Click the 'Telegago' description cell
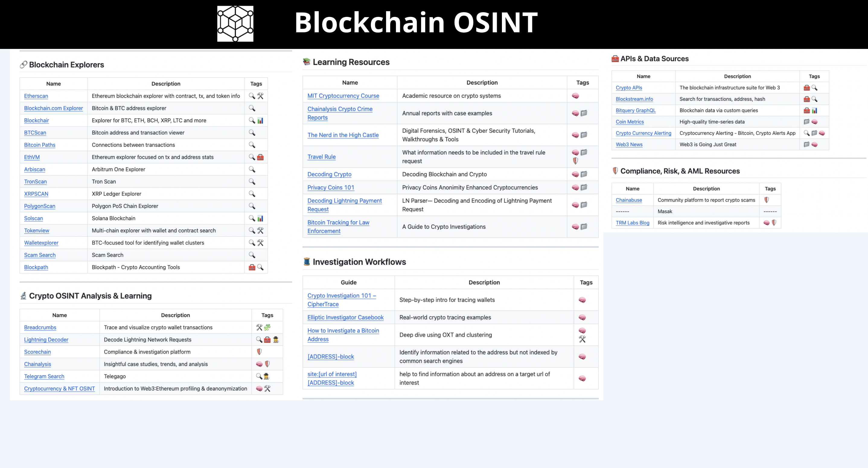 click(x=176, y=376)
